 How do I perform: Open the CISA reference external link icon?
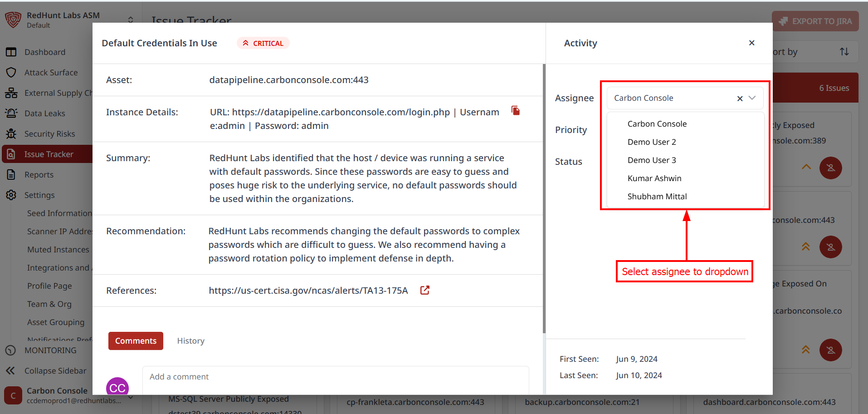(425, 290)
